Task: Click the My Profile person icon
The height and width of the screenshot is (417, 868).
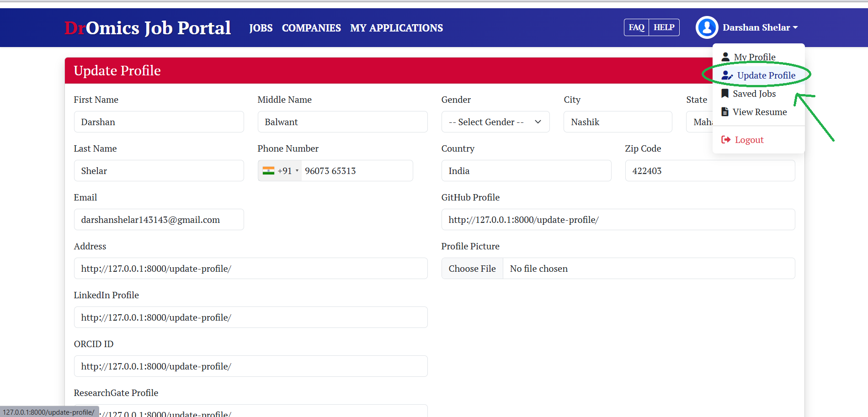Action: [x=725, y=57]
